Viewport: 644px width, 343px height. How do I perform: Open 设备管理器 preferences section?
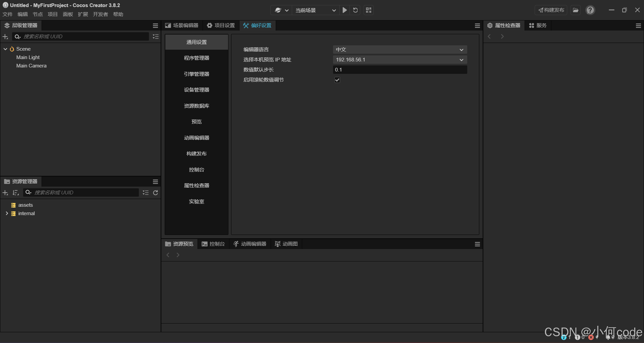197,90
